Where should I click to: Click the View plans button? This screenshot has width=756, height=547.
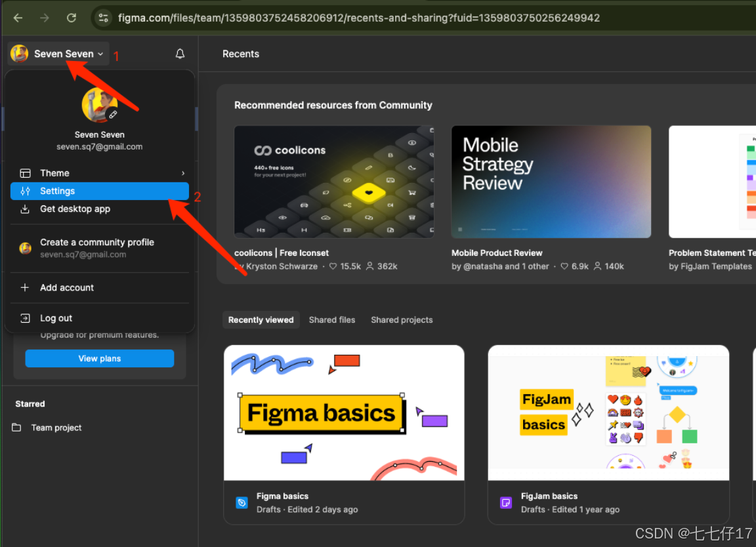99,359
